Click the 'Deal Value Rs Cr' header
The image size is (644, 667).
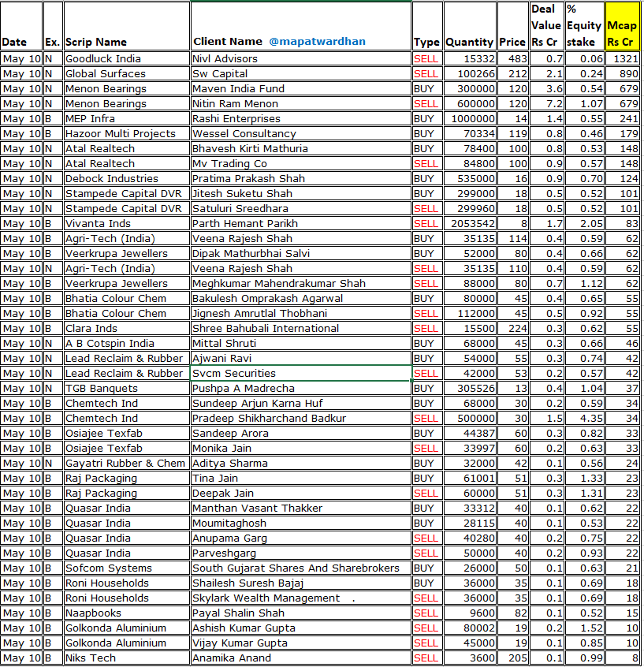(547, 26)
